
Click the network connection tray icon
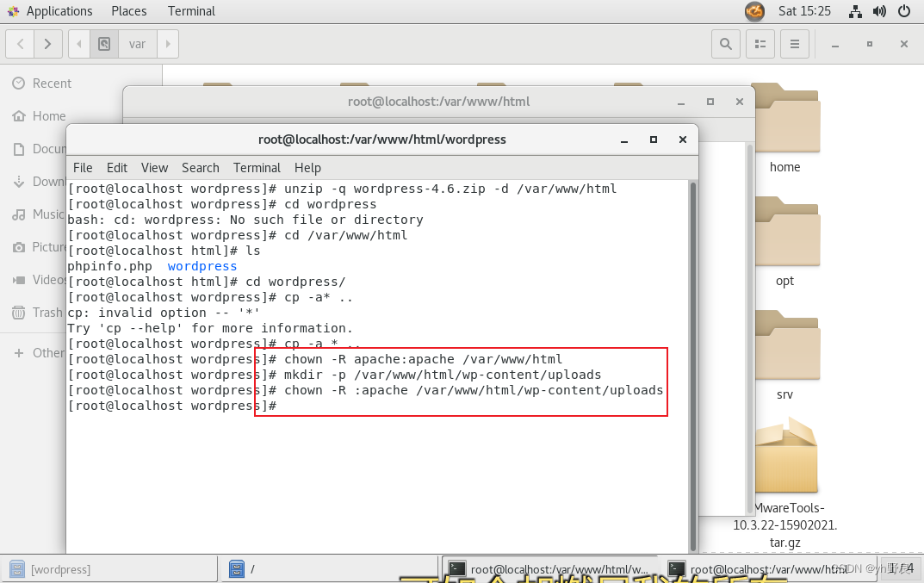tap(855, 11)
